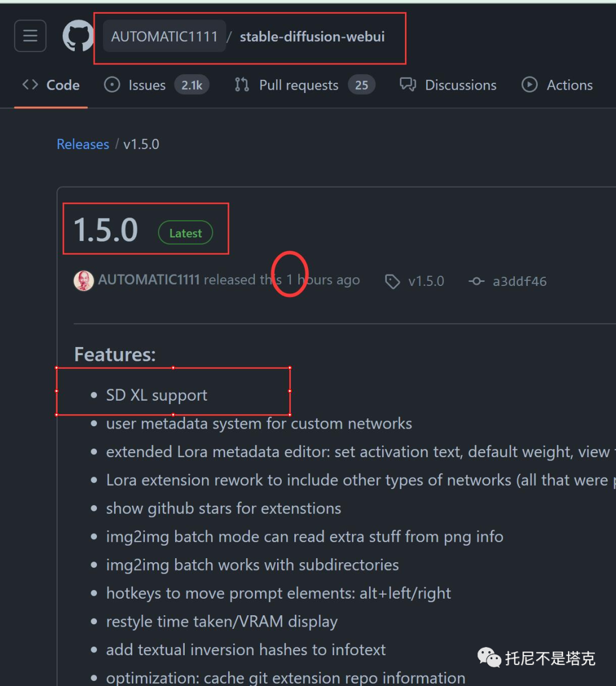Switch to the Discussions tab
Screen dimensions: 616x686
coord(448,85)
